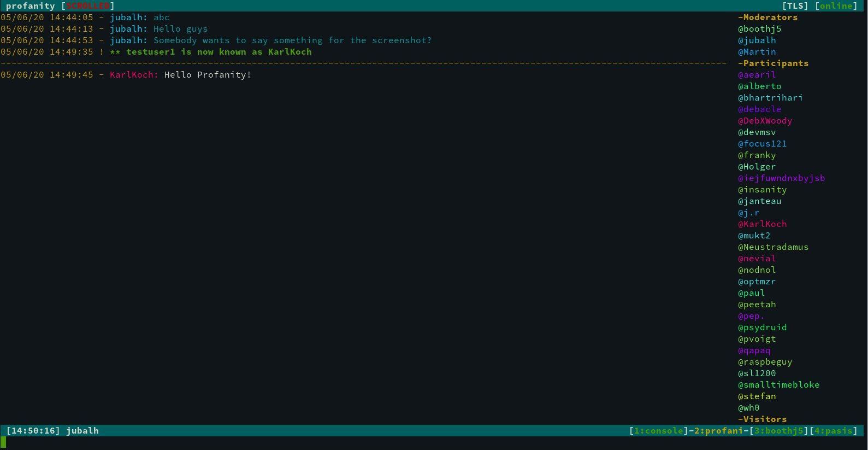
Task: Click @smalltimebloke in the occupants list
Action: pos(779,384)
